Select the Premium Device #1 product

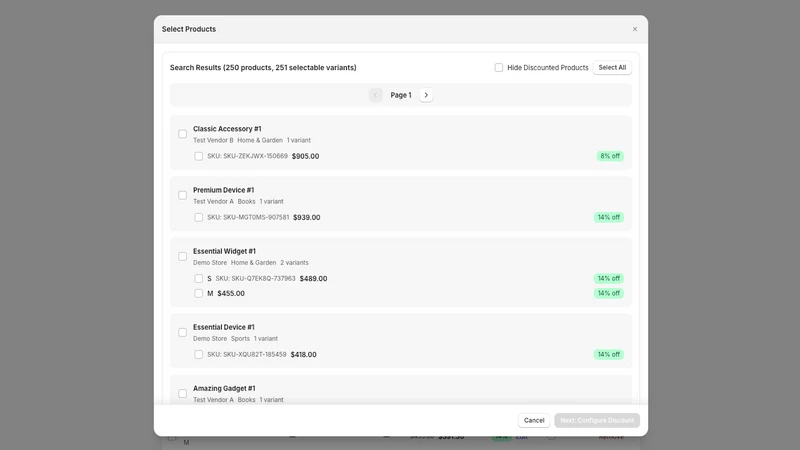tap(182, 195)
